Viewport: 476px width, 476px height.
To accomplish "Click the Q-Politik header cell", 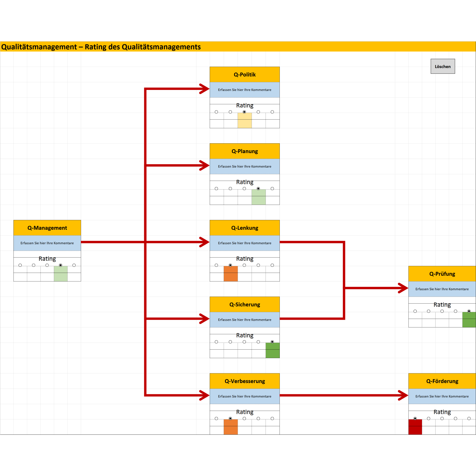I will tap(245, 75).
